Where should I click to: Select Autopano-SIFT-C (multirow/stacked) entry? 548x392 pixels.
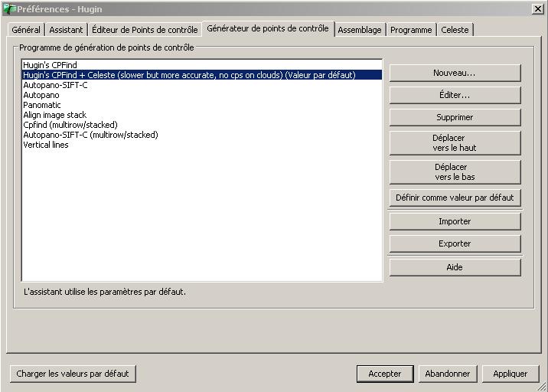click(x=202, y=135)
